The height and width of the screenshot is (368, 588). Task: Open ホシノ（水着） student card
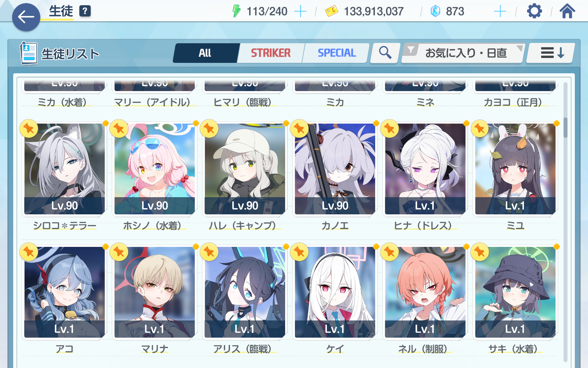155,169
